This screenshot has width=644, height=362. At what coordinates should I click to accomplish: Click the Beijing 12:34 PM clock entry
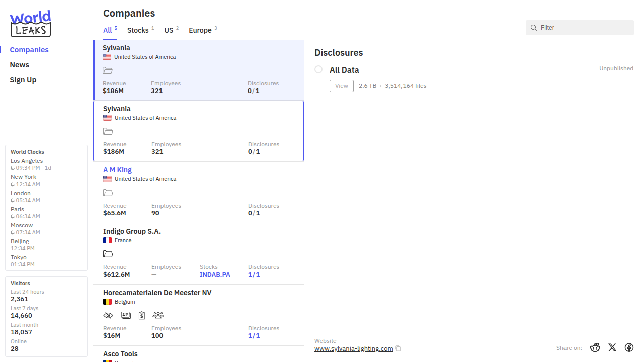(x=23, y=245)
